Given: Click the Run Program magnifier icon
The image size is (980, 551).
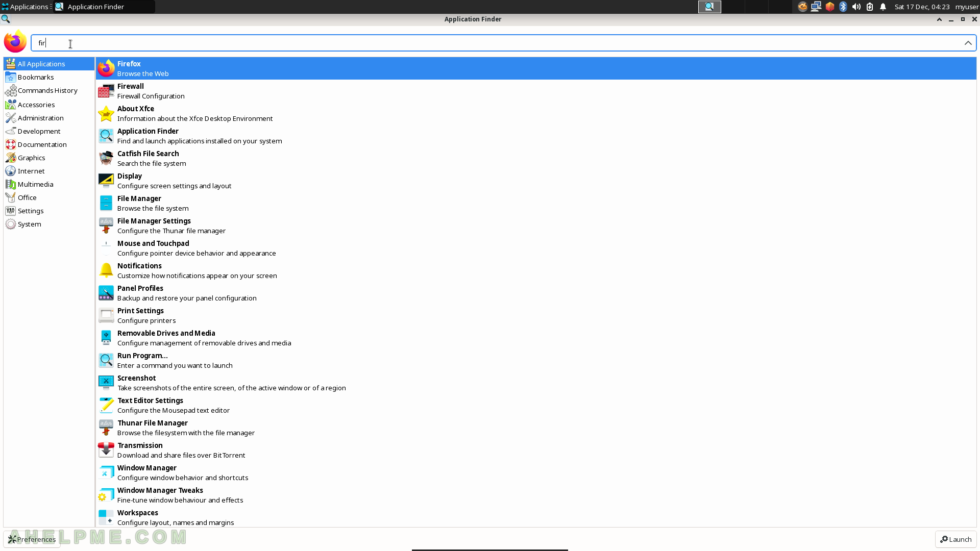Looking at the screenshot, I should pos(106,360).
